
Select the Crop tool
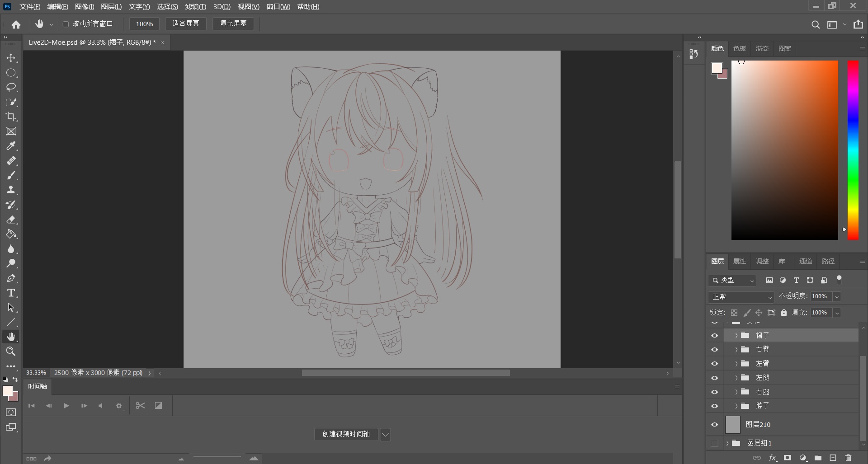11,117
